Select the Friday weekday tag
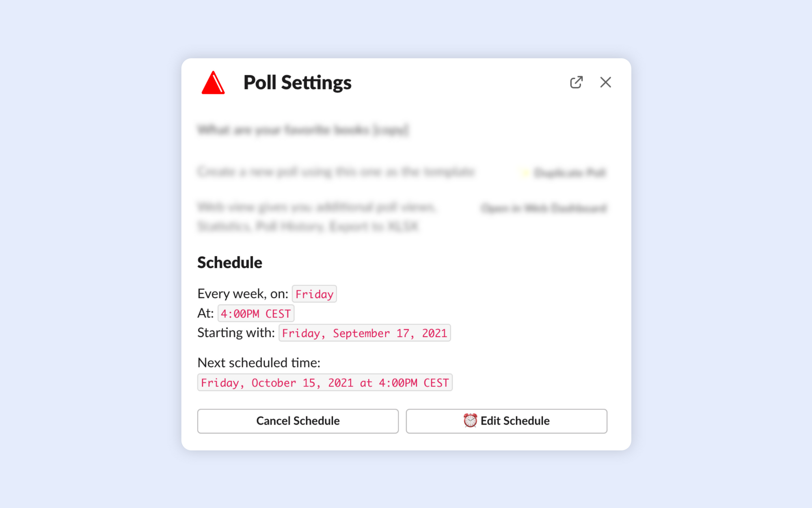The height and width of the screenshot is (508, 812). pyautogui.click(x=314, y=294)
